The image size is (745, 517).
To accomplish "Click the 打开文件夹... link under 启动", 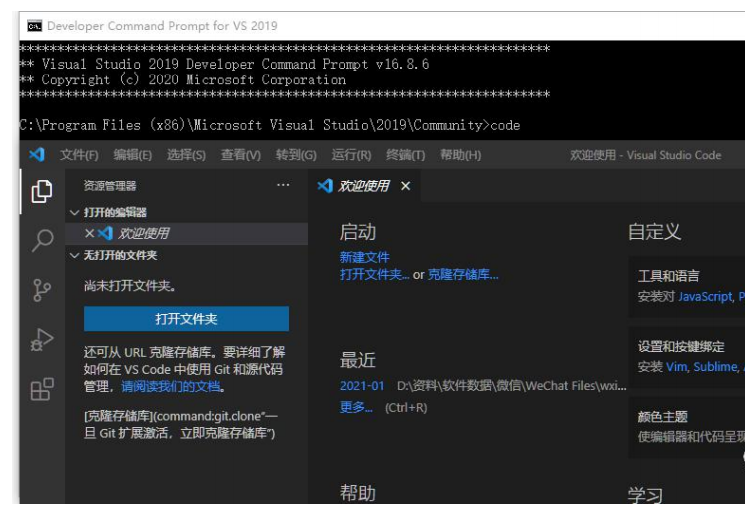I will (374, 275).
